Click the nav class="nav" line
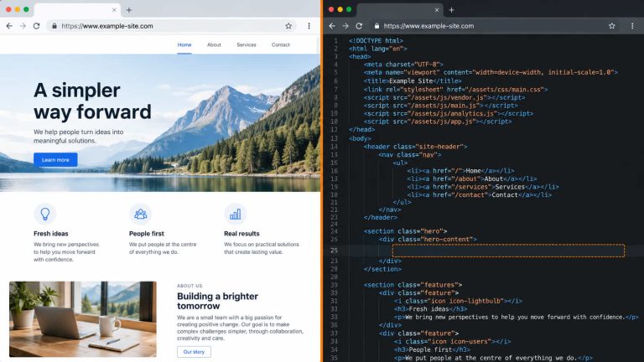This screenshot has width=644, height=362. [x=410, y=155]
